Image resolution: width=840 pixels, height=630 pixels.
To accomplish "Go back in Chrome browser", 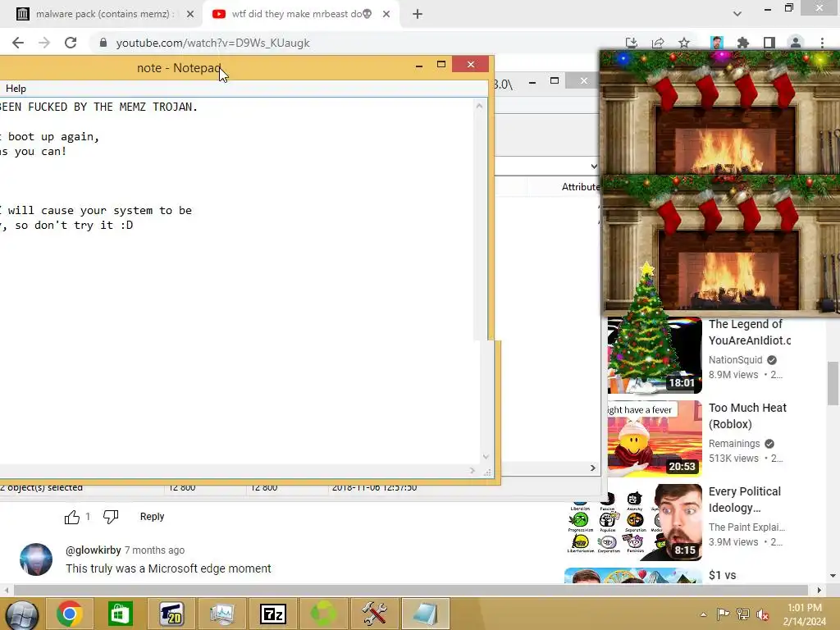I will (18, 43).
